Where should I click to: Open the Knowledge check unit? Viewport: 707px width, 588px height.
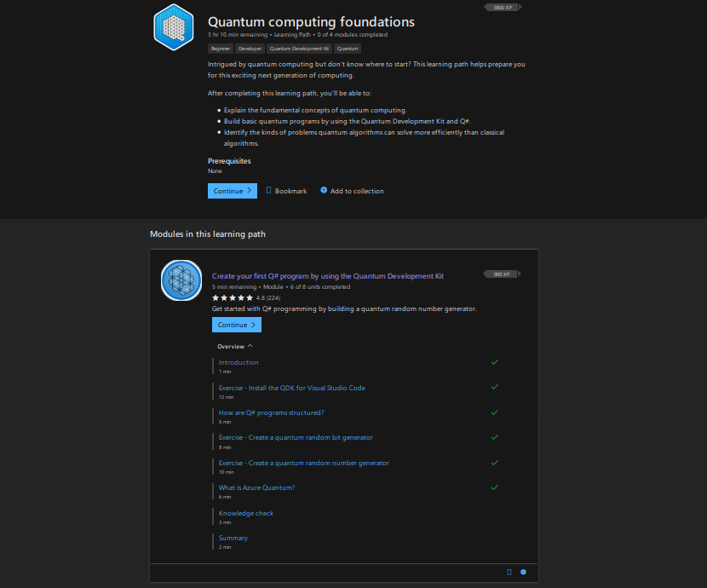(x=246, y=513)
